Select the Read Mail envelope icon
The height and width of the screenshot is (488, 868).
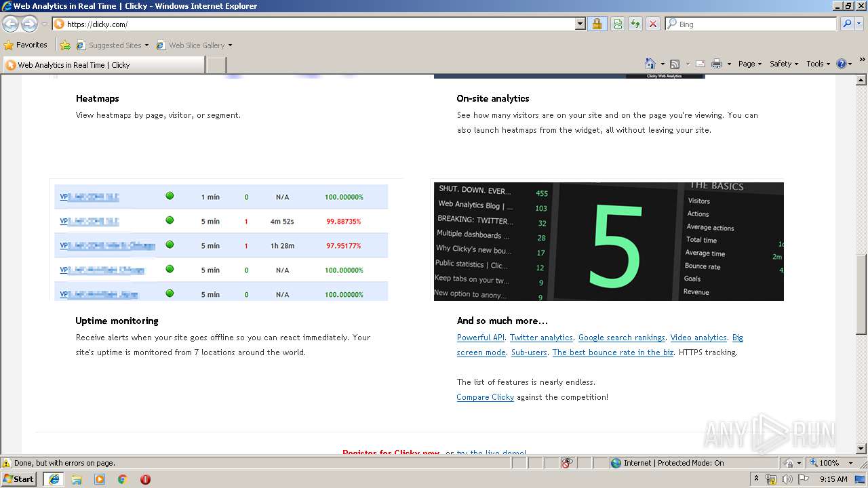coord(701,64)
